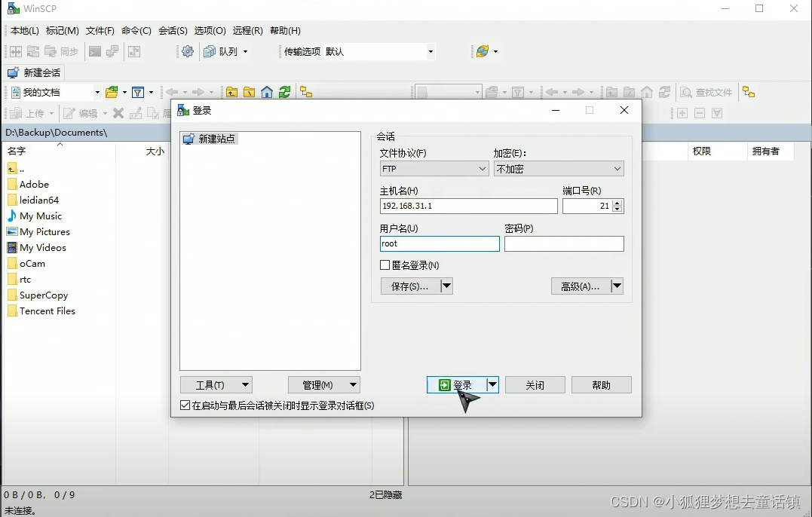Toggle the 匿名登录 anonymous login checkbox
The image size is (812, 517).
(x=385, y=265)
